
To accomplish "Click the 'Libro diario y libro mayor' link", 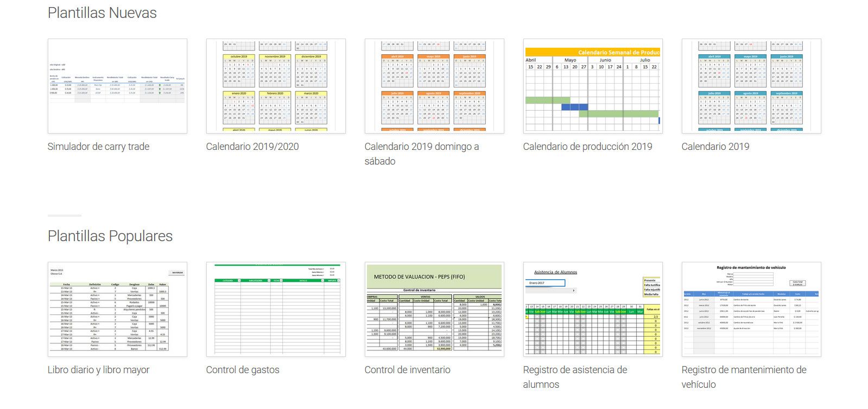I will [98, 370].
